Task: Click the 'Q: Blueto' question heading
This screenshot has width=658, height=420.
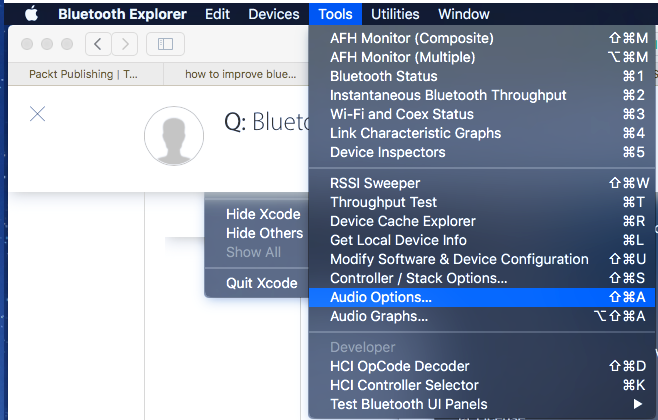Action: [266, 122]
